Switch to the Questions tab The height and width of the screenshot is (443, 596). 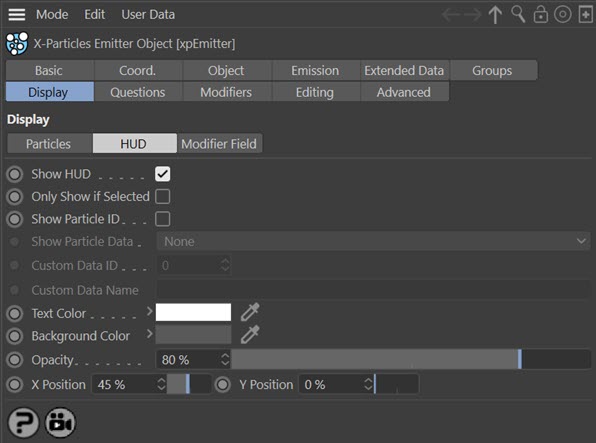138,92
